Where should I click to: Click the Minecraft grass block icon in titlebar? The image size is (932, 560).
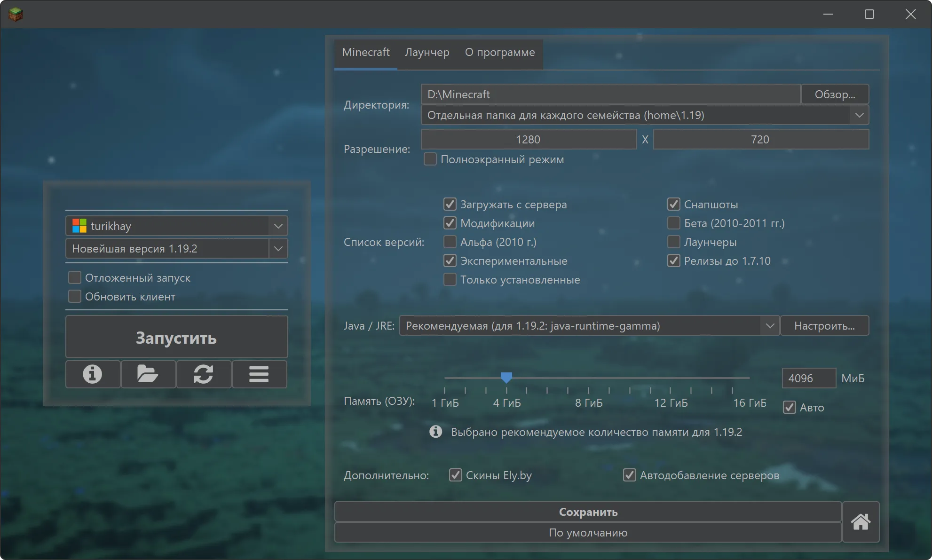point(15,14)
